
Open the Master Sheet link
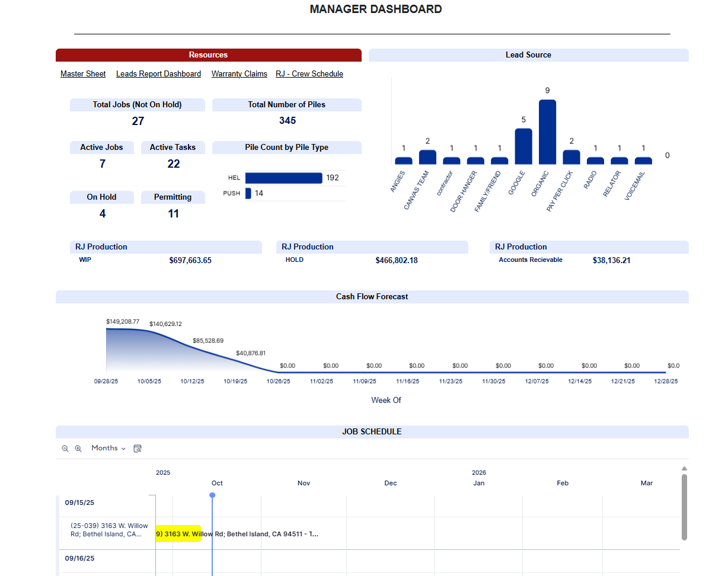click(x=83, y=74)
